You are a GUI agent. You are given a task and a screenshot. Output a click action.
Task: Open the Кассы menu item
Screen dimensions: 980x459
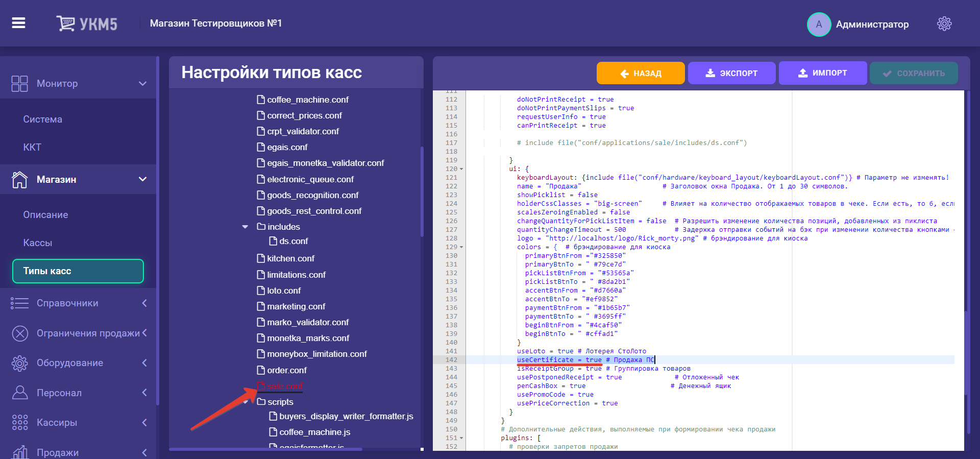(x=37, y=243)
